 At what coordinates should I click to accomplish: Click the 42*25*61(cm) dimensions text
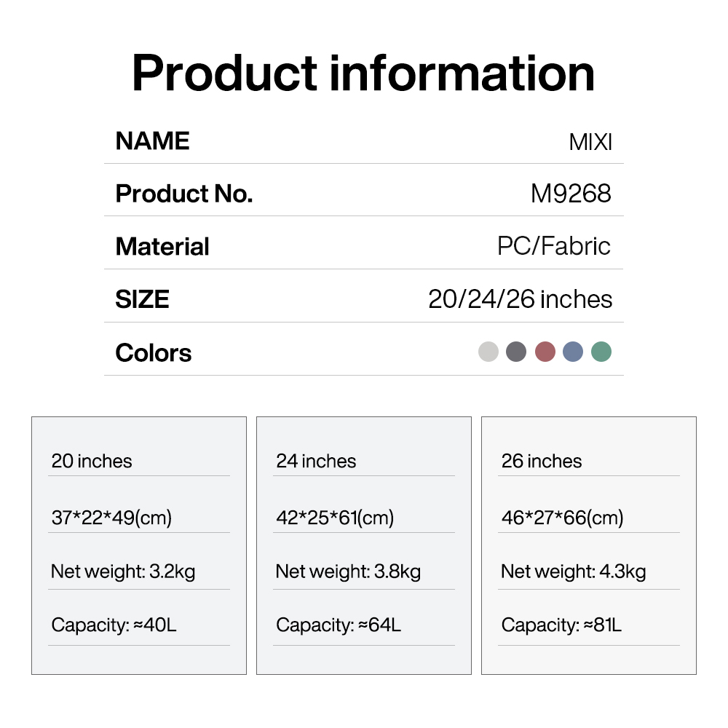pos(335,518)
